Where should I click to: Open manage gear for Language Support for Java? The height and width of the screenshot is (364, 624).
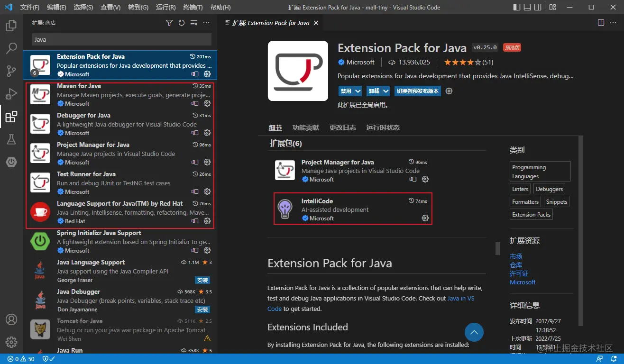[x=207, y=221]
